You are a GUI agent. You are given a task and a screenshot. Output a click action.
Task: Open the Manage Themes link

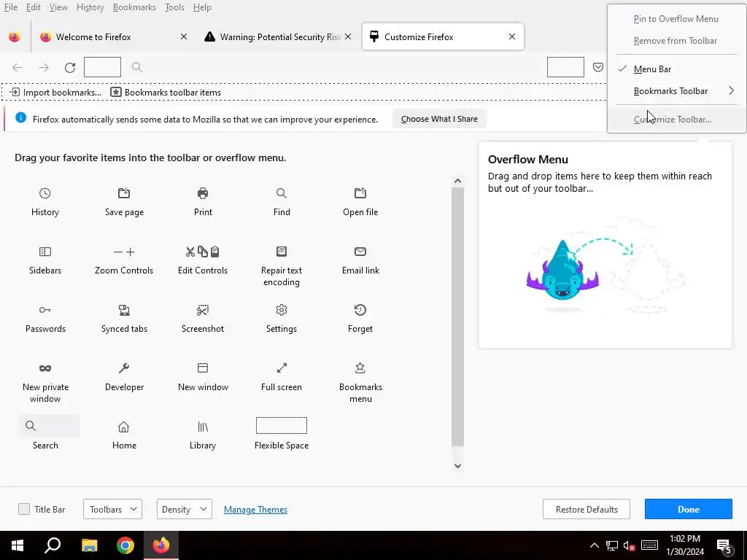(x=255, y=510)
